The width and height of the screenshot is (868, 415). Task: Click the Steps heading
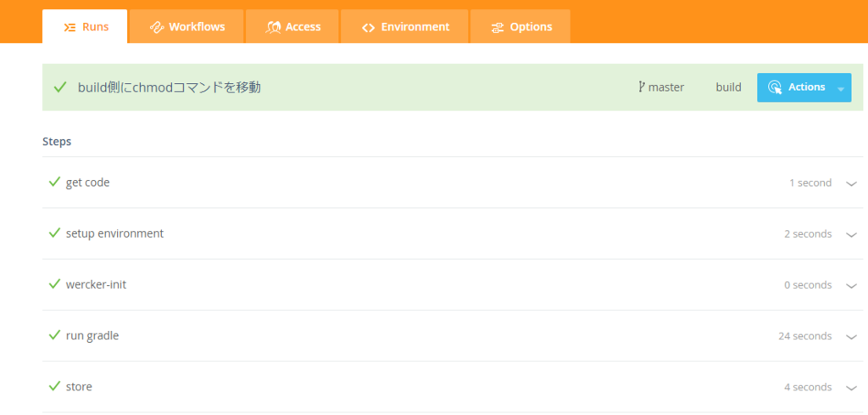pos(57,142)
